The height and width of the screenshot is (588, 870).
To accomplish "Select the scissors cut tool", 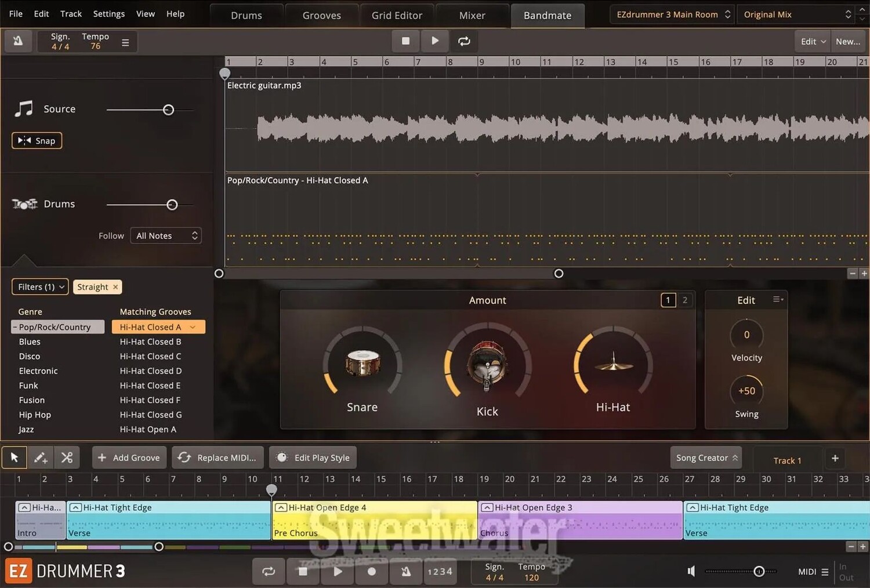I will click(67, 458).
